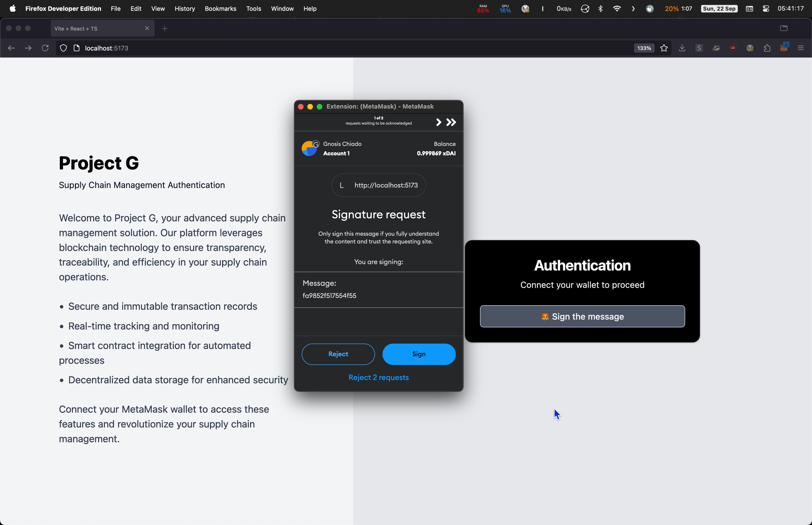Click the Firefox back arrow
Image resolution: width=812 pixels, height=525 pixels.
[11, 48]
